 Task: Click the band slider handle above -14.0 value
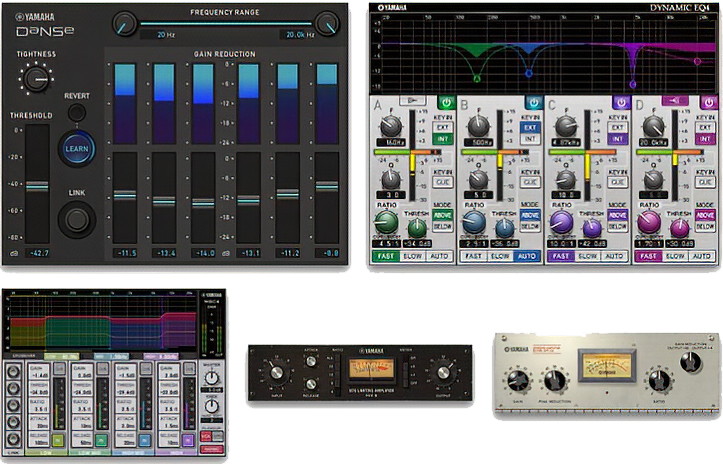pos(203,203)
